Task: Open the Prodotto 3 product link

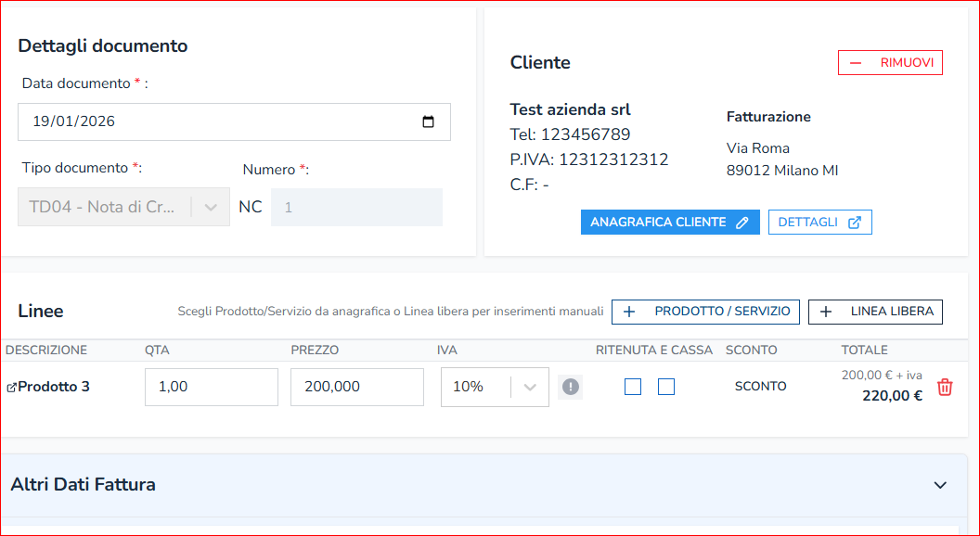Action: [54, 387]
